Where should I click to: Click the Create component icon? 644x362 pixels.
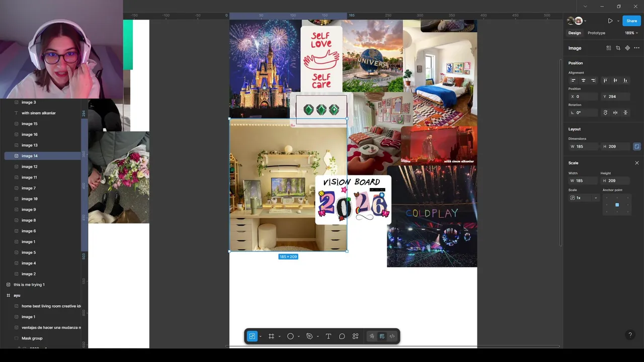[627, 48]
